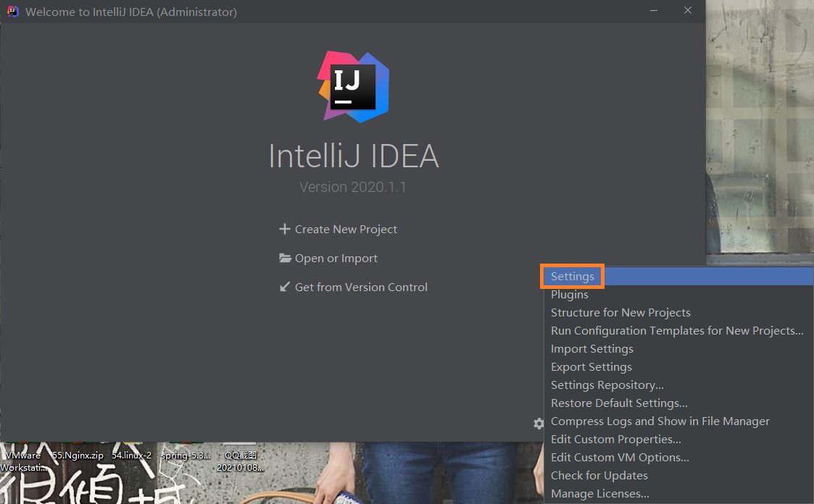
Task: Close the IntelliJ welcome window
Action: tap(688, 11)
